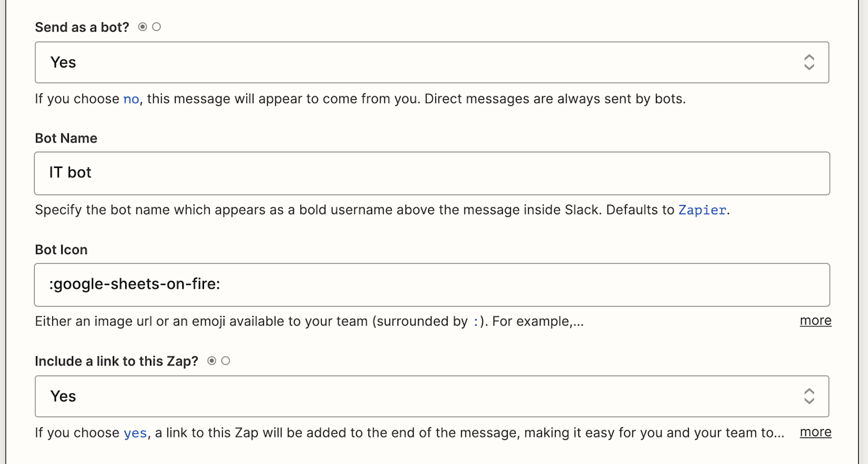Image resolution: width=868 pixels, height=464 pixels.
Task: Select the first radio beside Send as a bot
Action: (143, 27)
